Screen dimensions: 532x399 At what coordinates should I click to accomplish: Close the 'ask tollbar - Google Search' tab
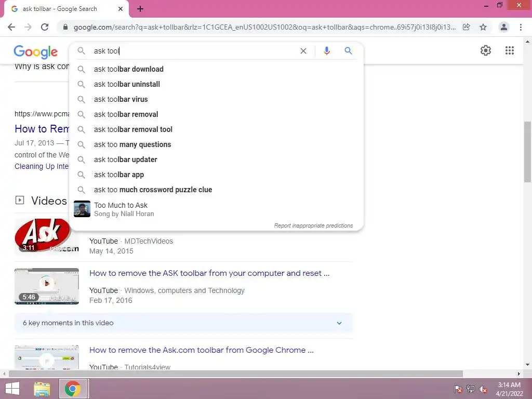click(x=121, y=9)
